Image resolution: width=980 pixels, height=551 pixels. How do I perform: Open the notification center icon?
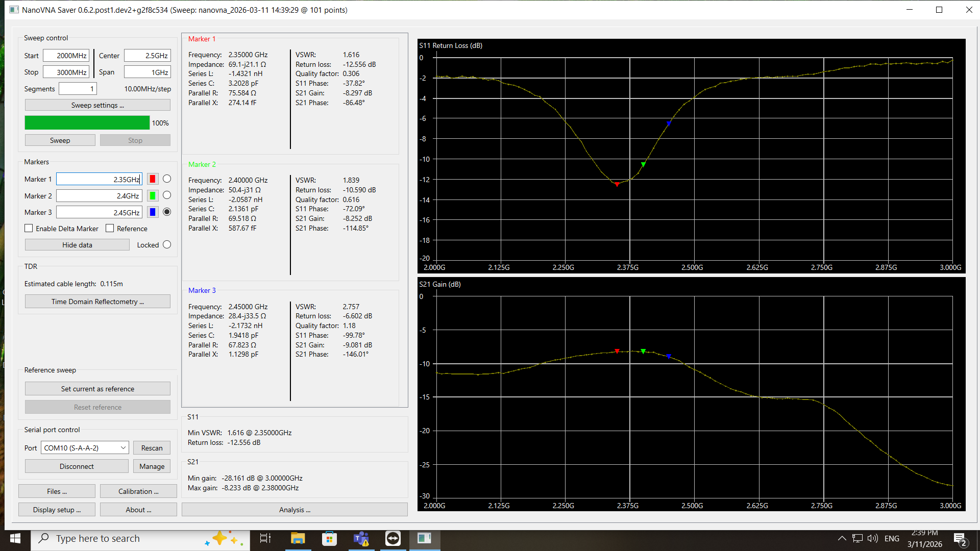(x=960, y=539)
